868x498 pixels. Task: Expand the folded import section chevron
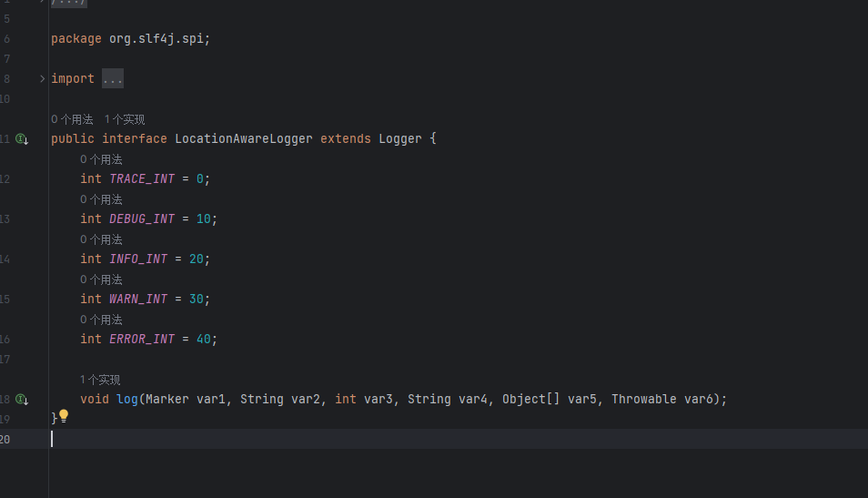42,79
